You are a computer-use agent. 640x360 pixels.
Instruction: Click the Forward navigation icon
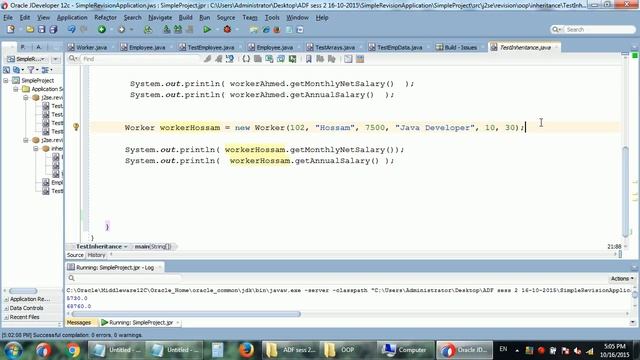click(121, 29)
